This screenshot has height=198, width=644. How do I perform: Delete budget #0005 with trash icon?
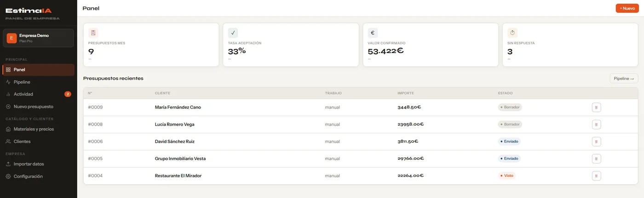(x=596, y=158)
